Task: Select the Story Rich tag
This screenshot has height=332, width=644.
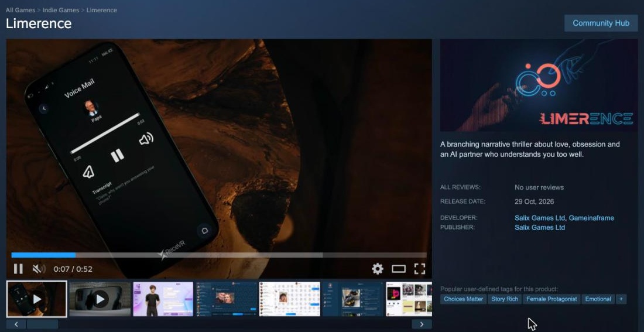Action: point(505,299)
